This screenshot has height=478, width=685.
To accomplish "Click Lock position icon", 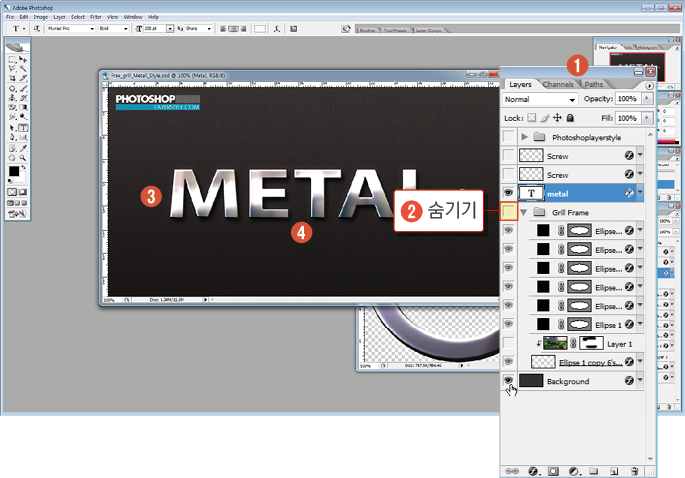I will [557, 118].
